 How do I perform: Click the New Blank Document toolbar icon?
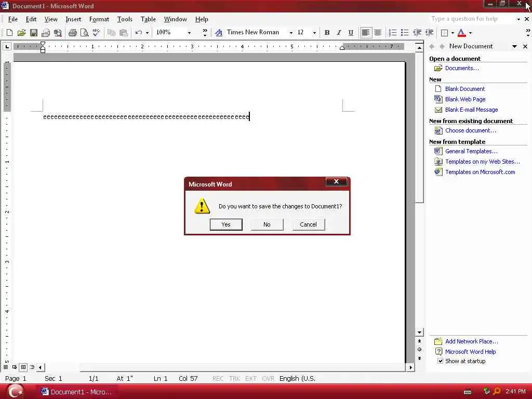tap(9, 33)
